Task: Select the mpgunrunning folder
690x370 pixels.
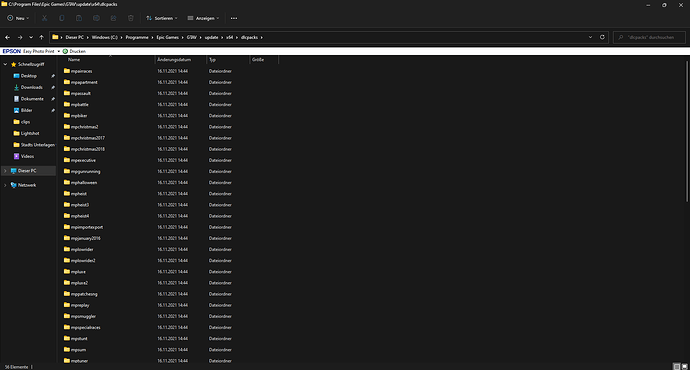Action: tap(85, 171)
